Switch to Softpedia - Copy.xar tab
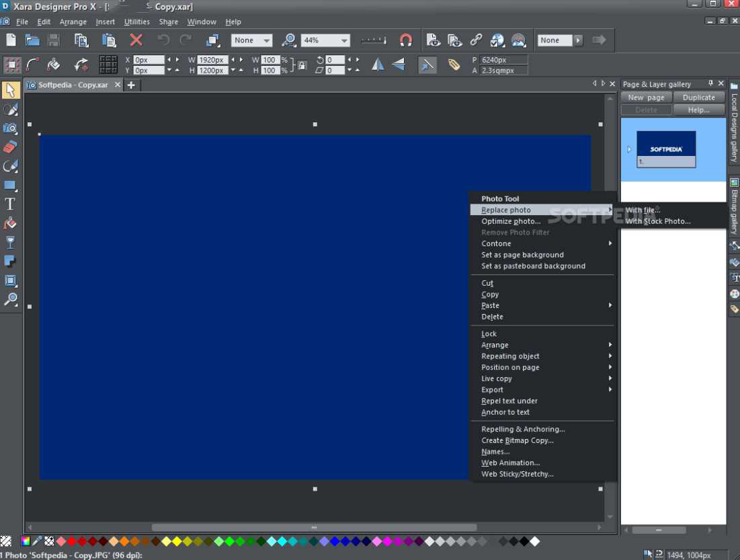Viewport: 740px width, 560px height. pyautogui.click(x=73, y=85)
